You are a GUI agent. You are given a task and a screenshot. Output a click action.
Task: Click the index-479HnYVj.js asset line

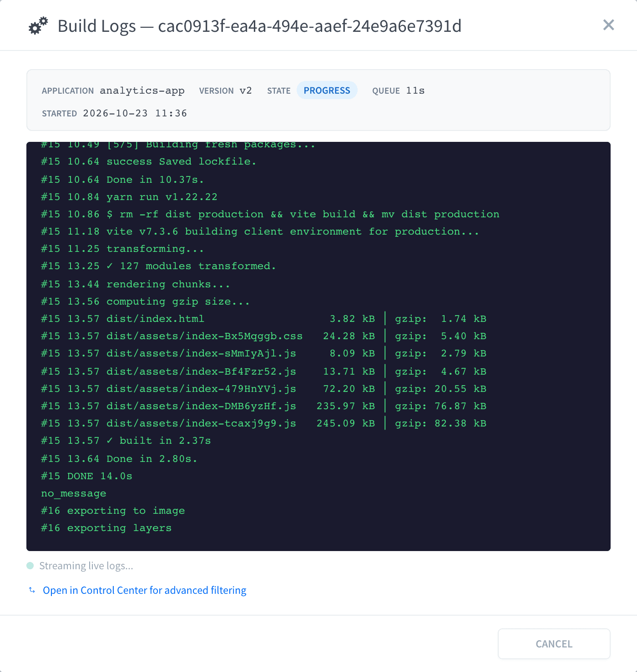tap(263, 389)
